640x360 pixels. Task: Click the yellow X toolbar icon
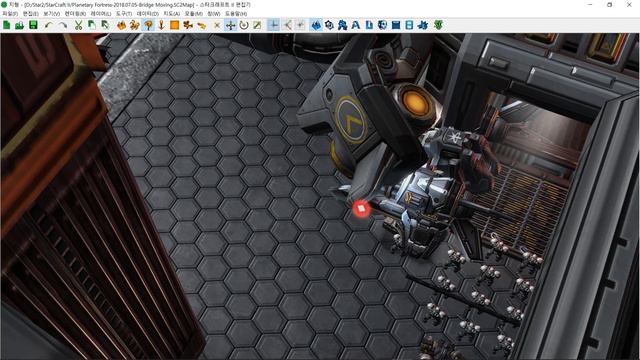(x=217, y=25)
